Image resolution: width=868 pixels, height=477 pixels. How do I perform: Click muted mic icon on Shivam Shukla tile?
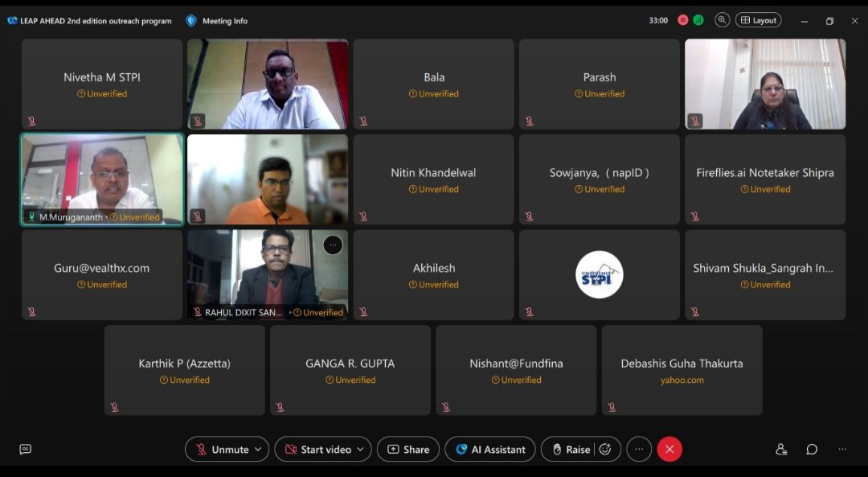pos(695,312)
